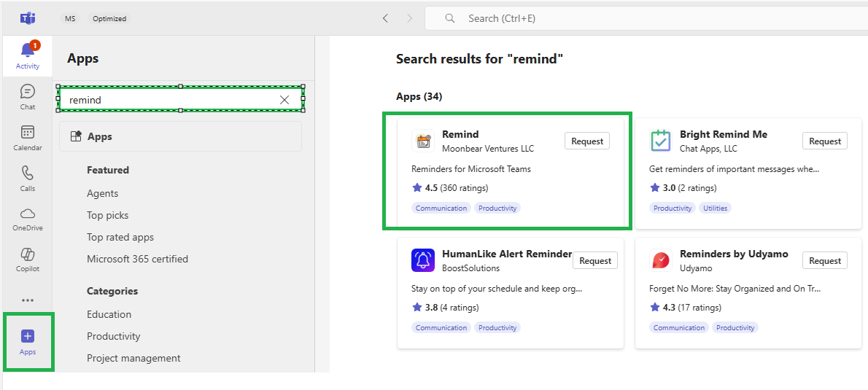
Task: Click Productivity tag on Remind card
Action: click(x=497, y=208)
